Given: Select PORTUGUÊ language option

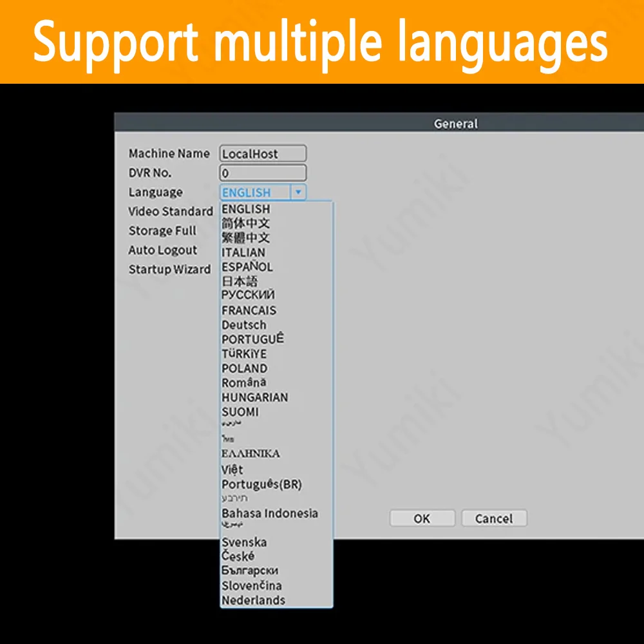Looking at the screenshot, I should point(252,339).
